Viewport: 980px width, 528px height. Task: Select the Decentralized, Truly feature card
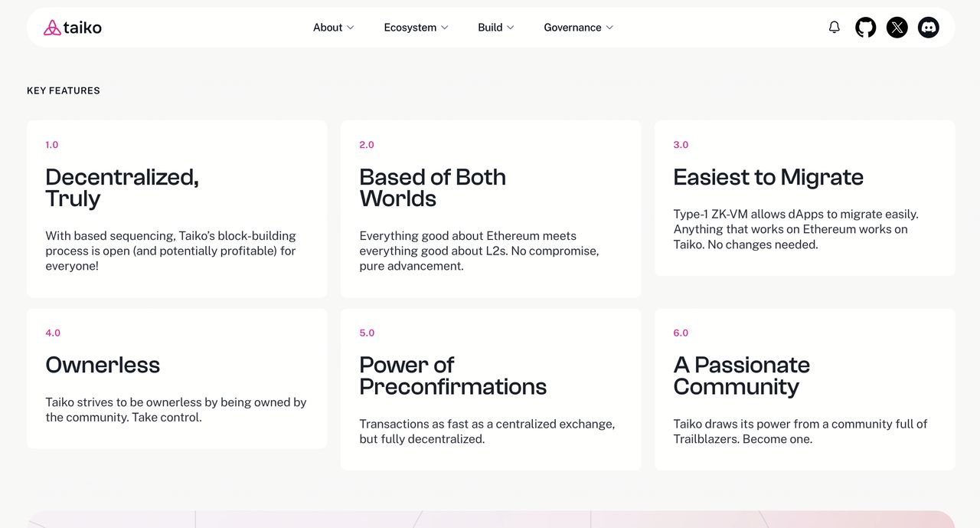tap(177, 208)
